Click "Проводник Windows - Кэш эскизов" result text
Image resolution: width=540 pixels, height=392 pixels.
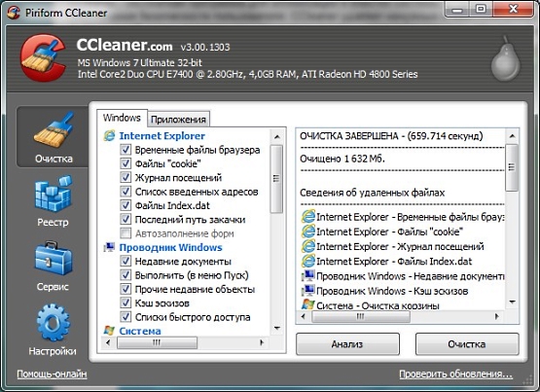[392, 291]
